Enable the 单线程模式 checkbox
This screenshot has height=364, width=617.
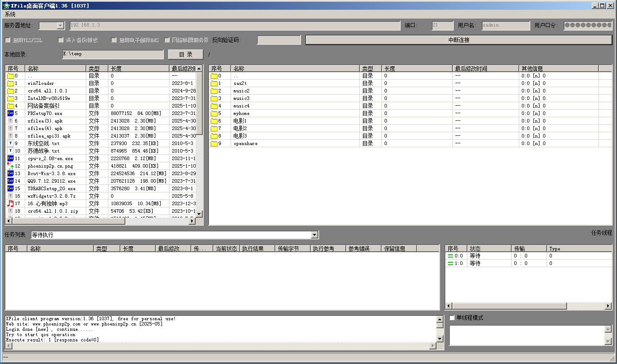click(452, 318)
